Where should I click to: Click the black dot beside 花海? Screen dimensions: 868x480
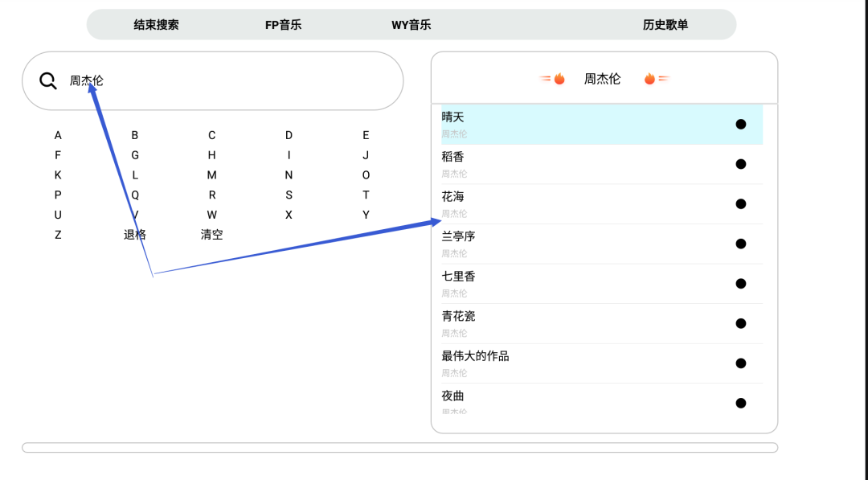[741, 203]
